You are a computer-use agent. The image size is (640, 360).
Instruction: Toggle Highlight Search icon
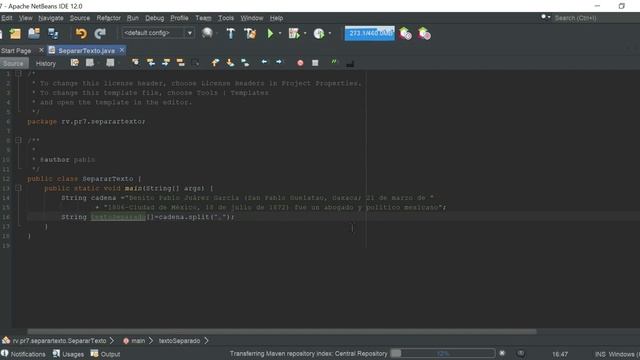coord(180,63)
